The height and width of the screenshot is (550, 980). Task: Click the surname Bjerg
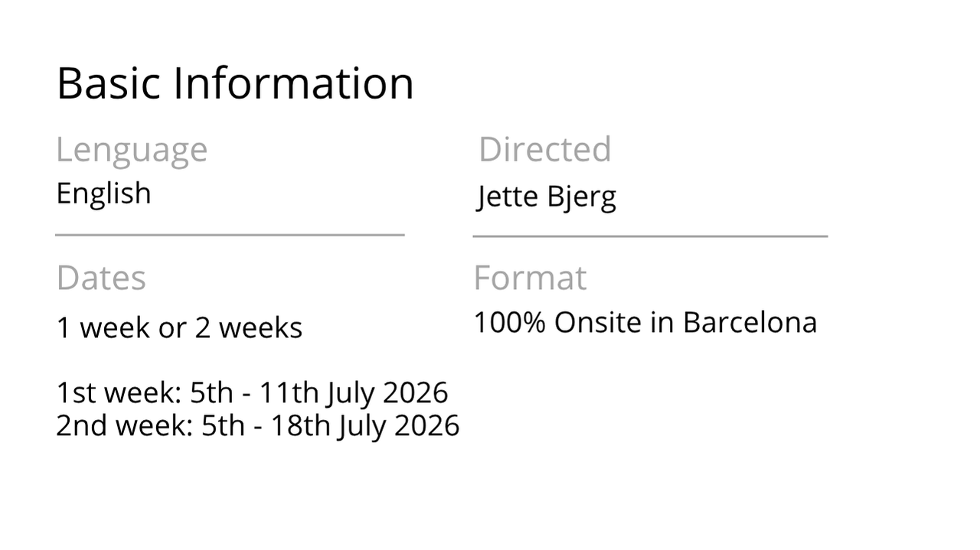[581, 197]
